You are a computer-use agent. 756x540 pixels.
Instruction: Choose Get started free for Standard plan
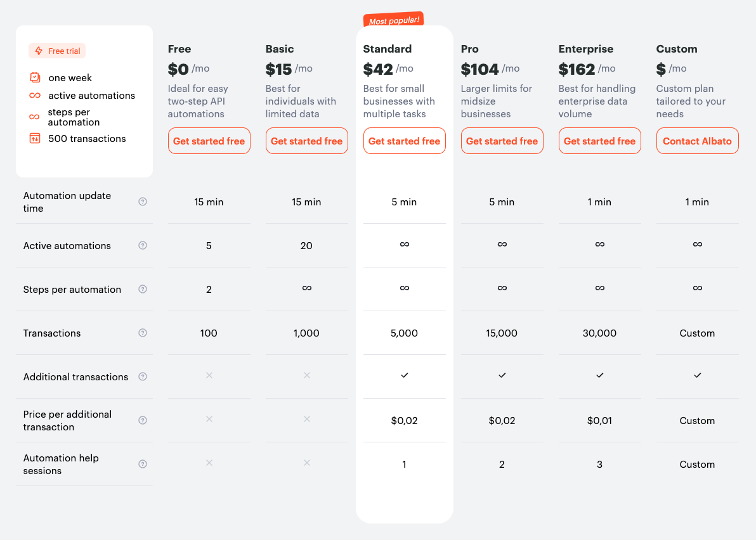pyautogui.click(x=404, y=141)
